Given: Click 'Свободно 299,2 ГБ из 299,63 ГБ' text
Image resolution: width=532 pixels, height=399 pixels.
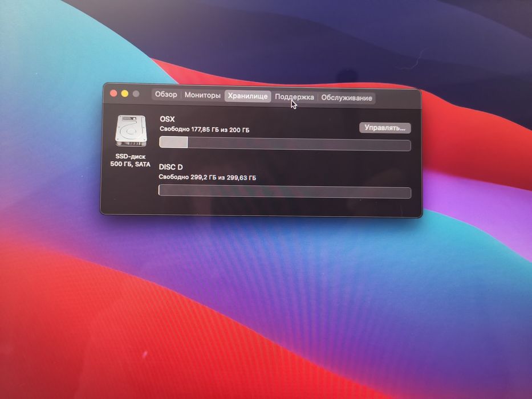Looking at the screenshot, I should 208,177.
